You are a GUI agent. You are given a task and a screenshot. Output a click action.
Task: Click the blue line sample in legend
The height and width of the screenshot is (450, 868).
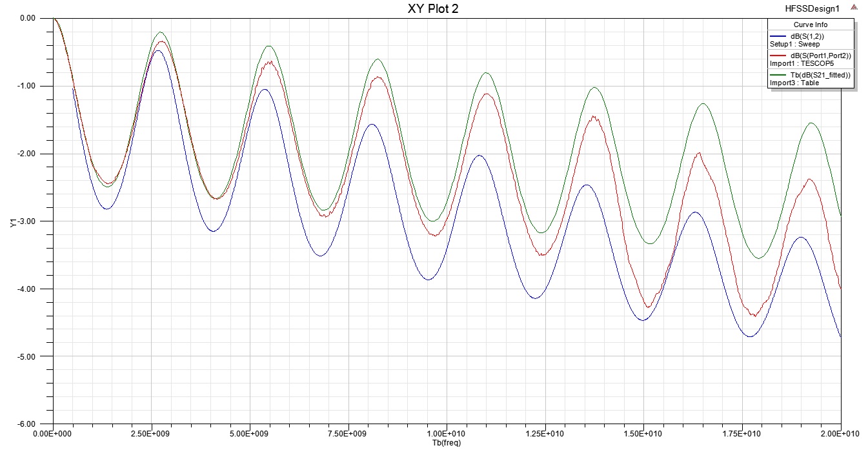coord(778,37)
